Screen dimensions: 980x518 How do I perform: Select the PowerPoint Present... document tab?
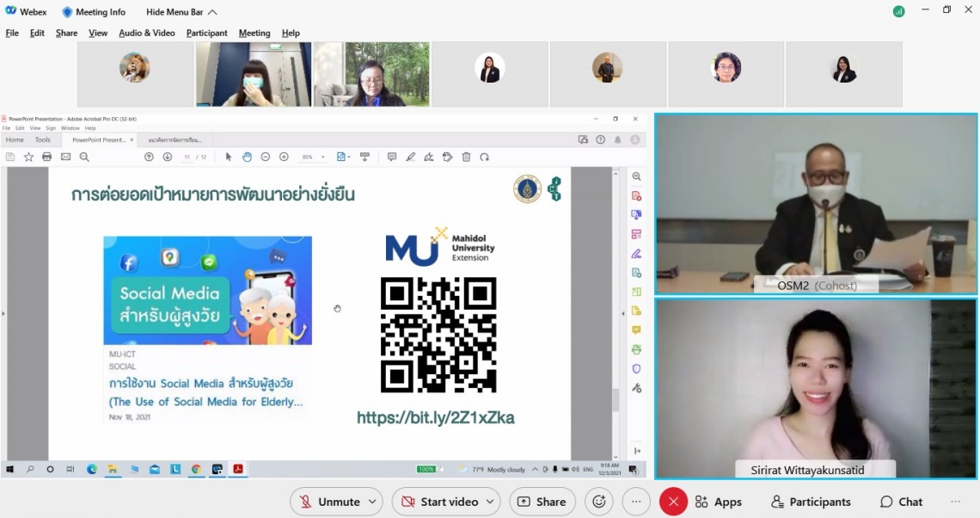tap(99, 140)
